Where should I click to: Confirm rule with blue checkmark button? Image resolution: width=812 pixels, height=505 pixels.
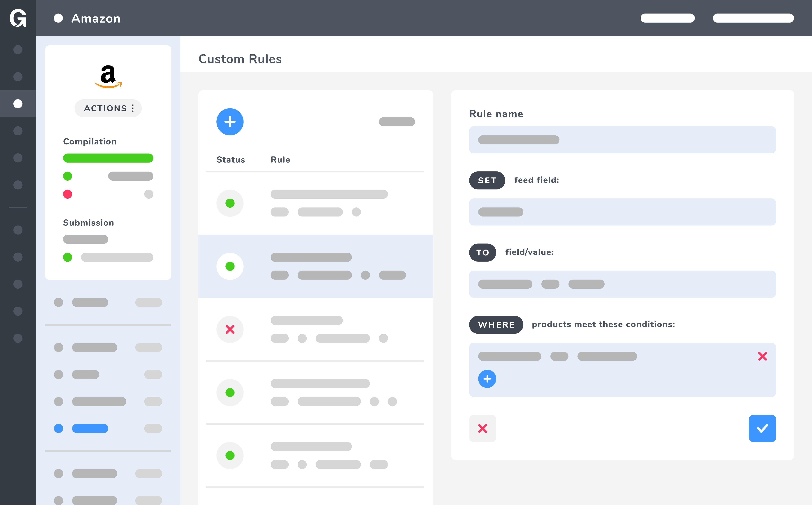pos(762,428)
